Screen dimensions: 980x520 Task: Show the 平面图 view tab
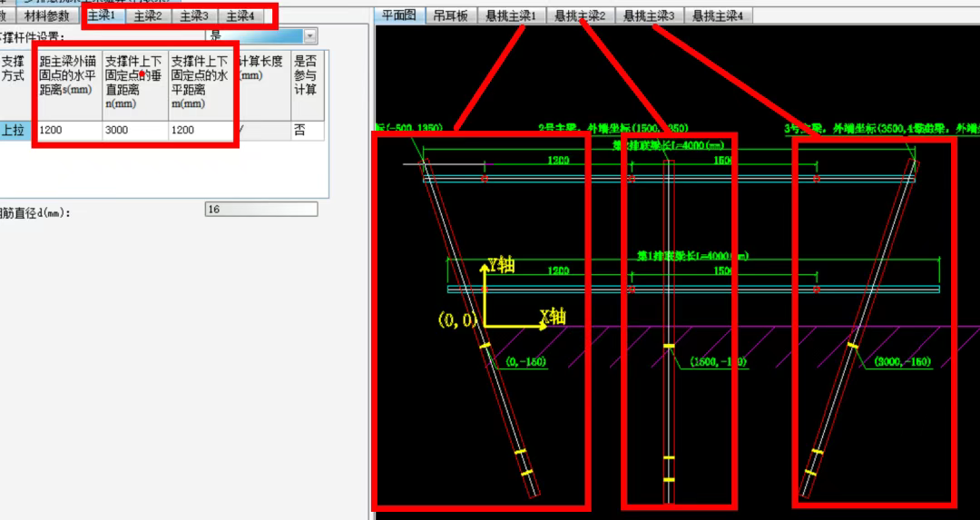399,15
